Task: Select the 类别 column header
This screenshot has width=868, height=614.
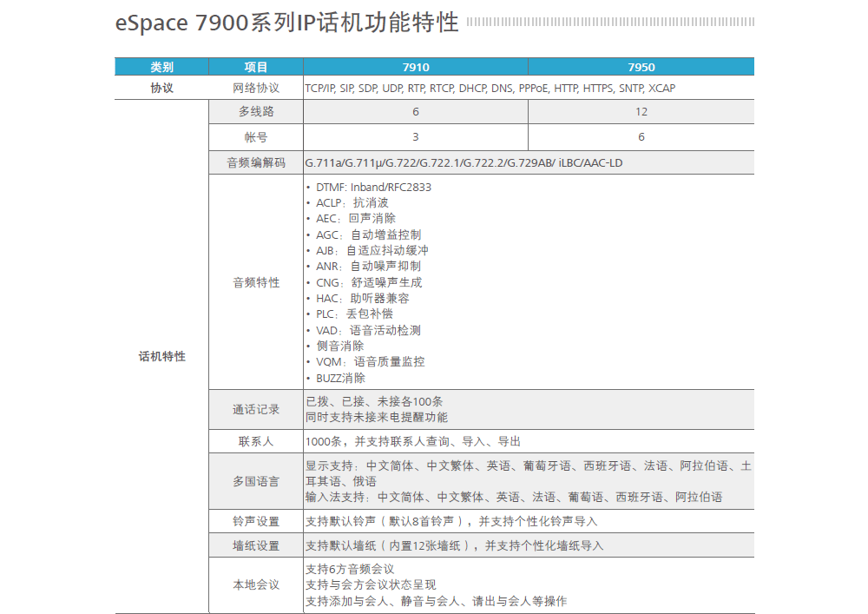Action: [x=161, y=67]
